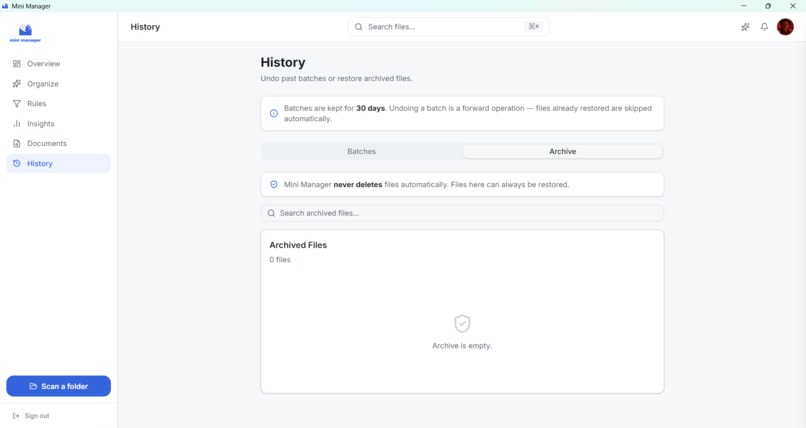This screenshot has height=428, width=806.
Task: Click the title bar app icon
Action: click(5, 6)
